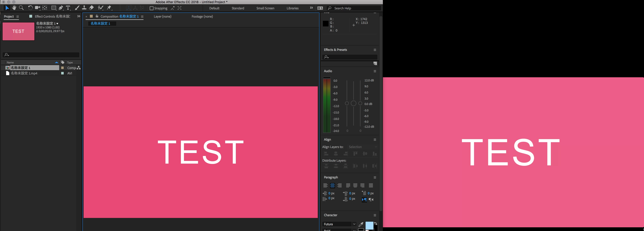This screenshot has width=644, height=231.
Task: Open the Effects & Presets search options dropdown
Action: tap(326, 57)
